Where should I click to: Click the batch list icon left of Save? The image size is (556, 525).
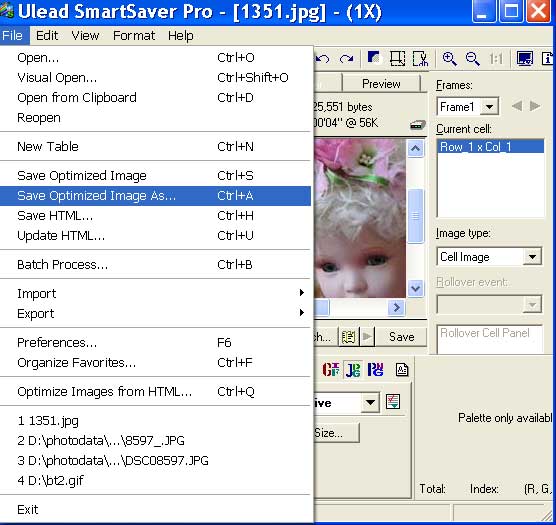[348, 336]
